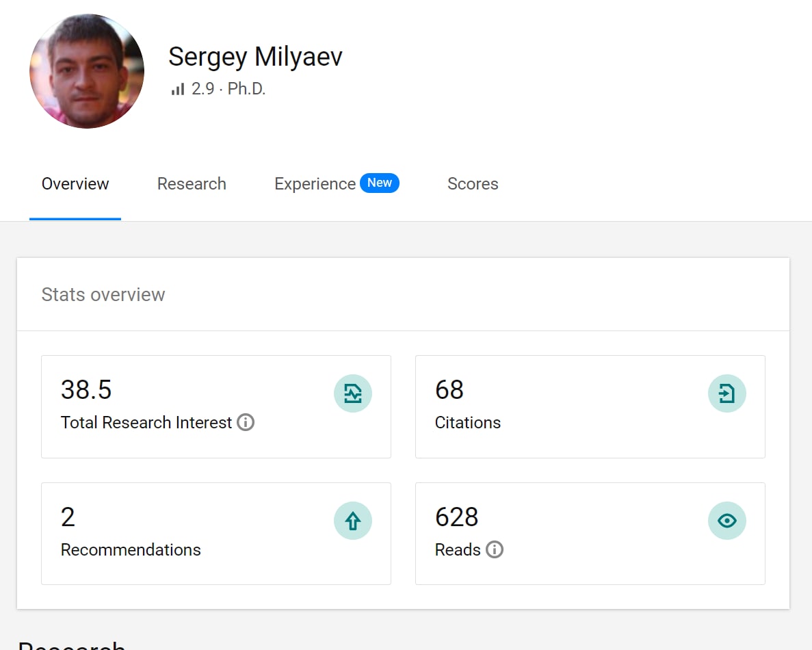Click the Total Research Interest chart icon
Viewport: 812px width, 650px height.
353,393
